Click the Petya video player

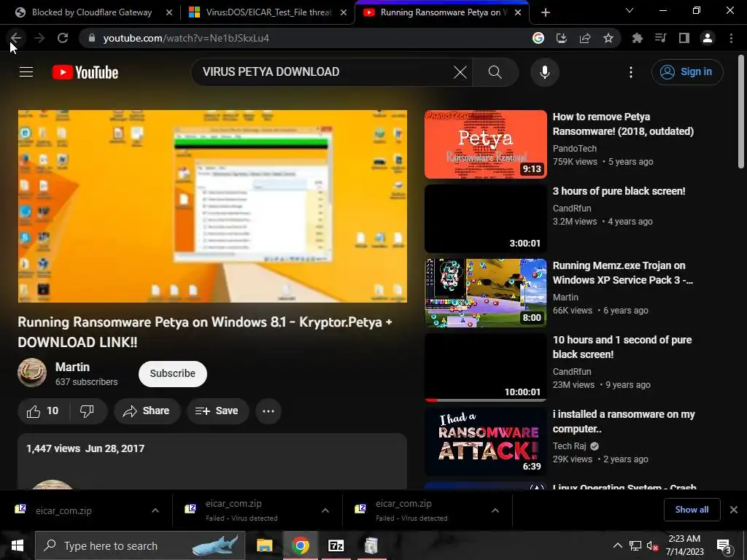pyautogui.click(x=212, y=206)
